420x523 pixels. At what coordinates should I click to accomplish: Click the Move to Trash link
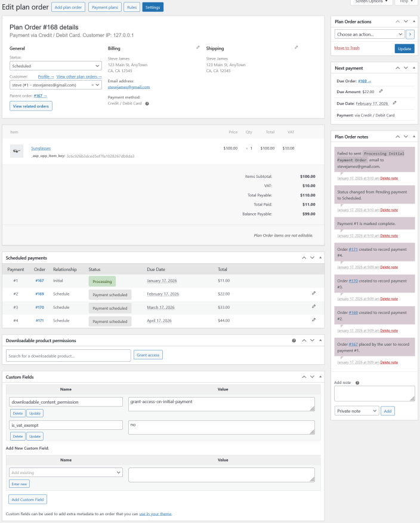click(x=347, y=48)
